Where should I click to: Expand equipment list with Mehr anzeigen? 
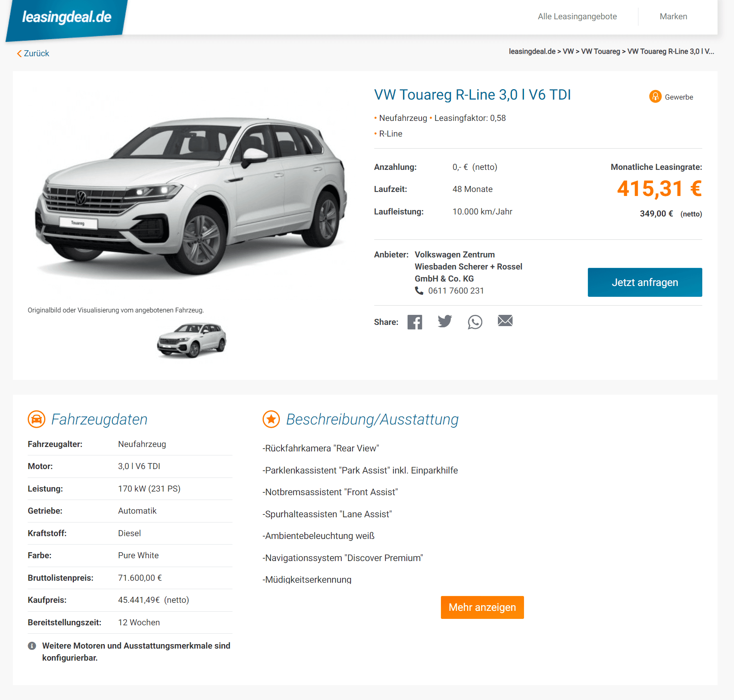coord(482,607)
